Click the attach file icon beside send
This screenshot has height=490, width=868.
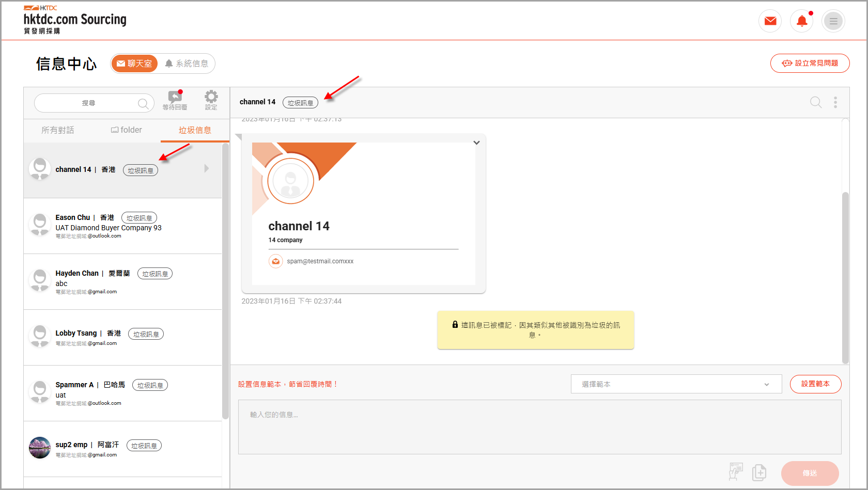760,472
